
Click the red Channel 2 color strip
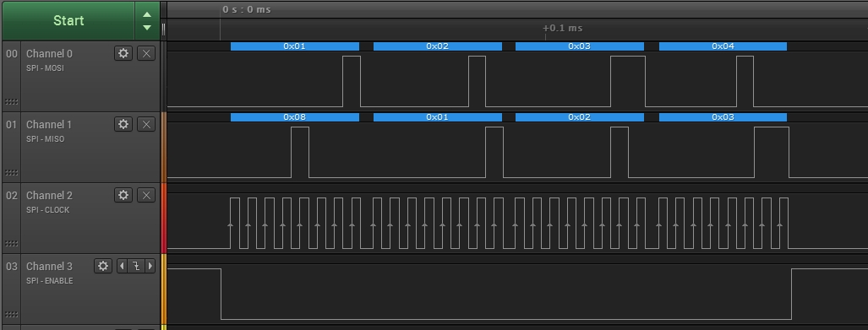(x=163, y=218)
